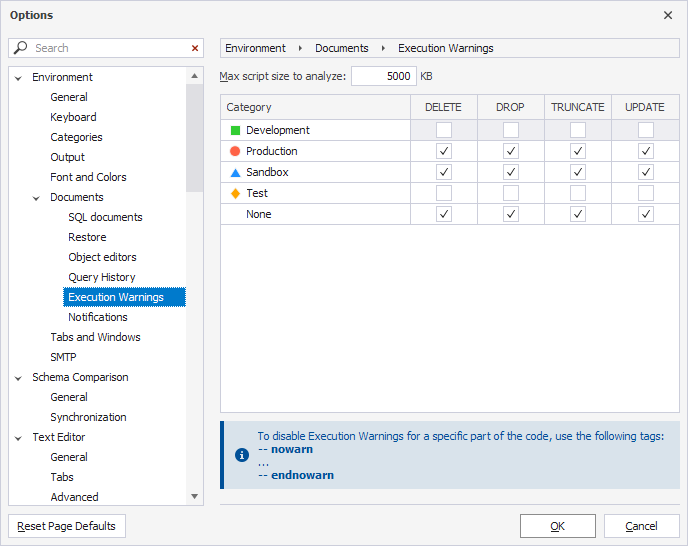Select General under Environment
Viewport: 688px width, 546px height.
click(69, 97)
